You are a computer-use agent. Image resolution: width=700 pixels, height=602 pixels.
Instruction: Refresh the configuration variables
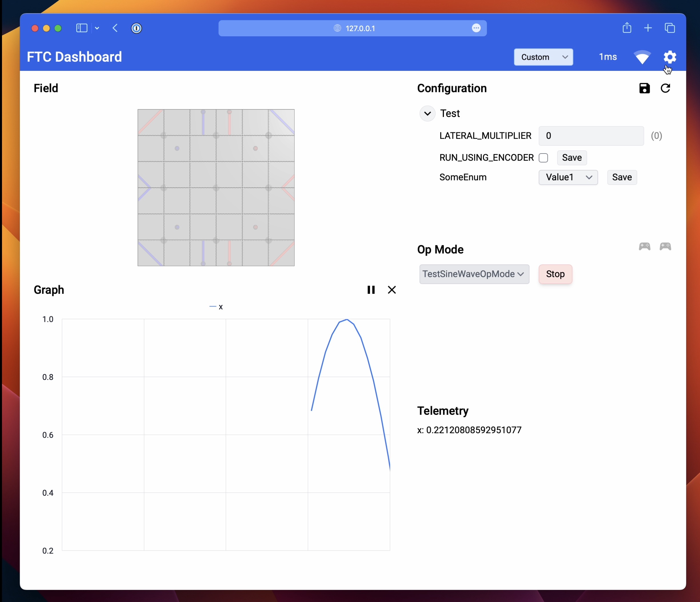(665, 88)
